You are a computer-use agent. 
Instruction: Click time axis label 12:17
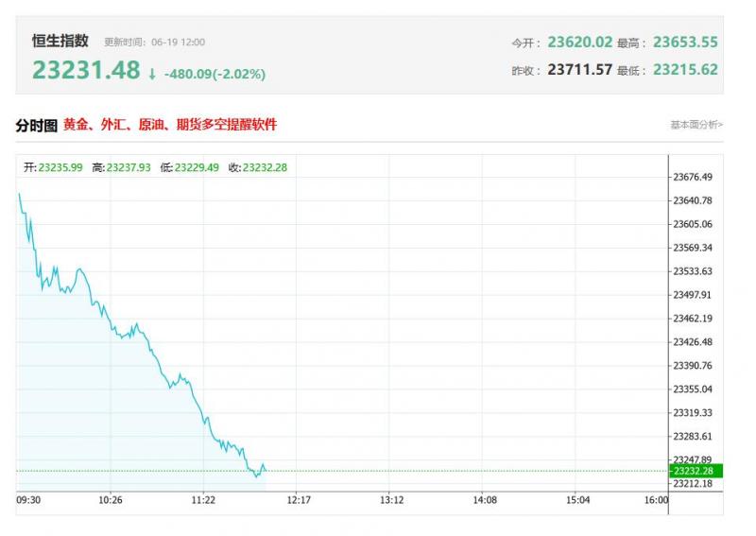point(299,500)
